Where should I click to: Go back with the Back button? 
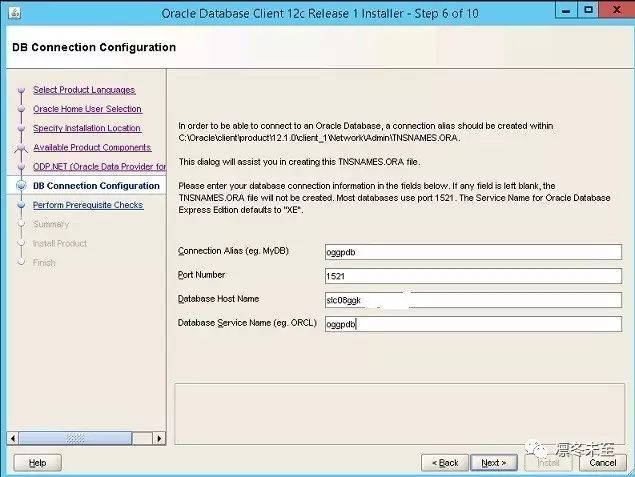pos(445,463)
